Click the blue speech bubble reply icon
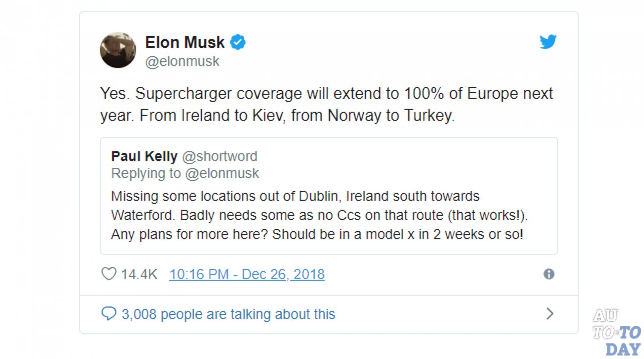644x359 pixels. coord(109,314)
